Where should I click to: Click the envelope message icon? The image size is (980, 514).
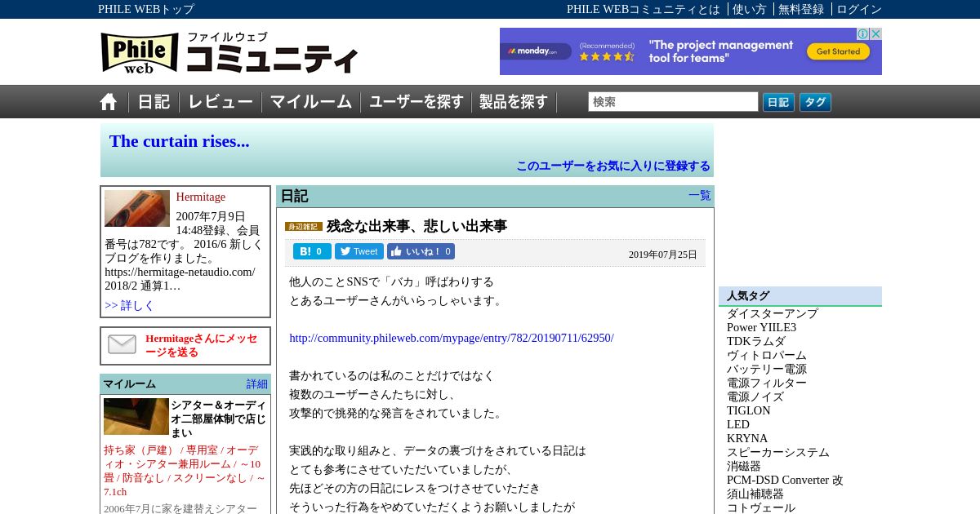(x=122, y=345)
